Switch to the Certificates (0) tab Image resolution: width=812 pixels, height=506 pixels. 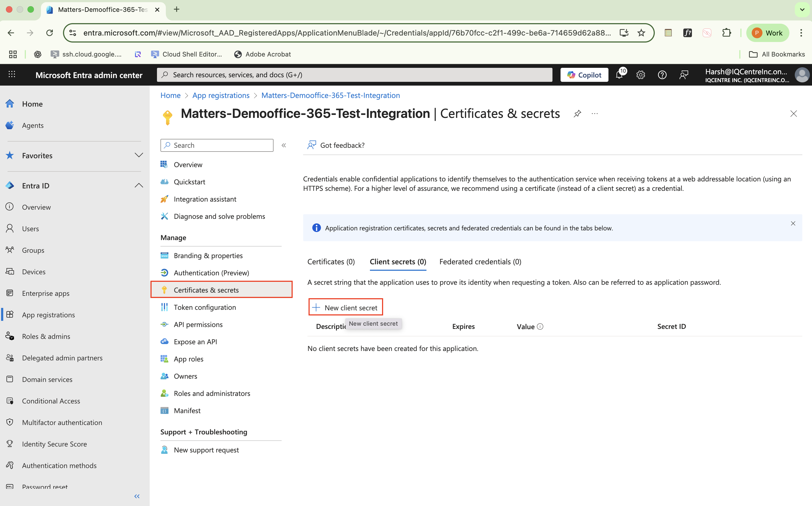click(331, 262)
